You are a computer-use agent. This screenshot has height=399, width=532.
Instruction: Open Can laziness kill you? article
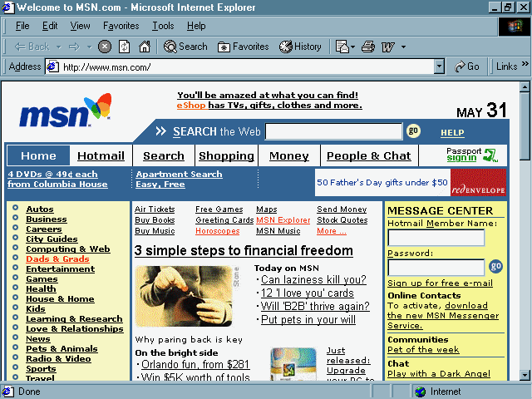click(313, 280)
